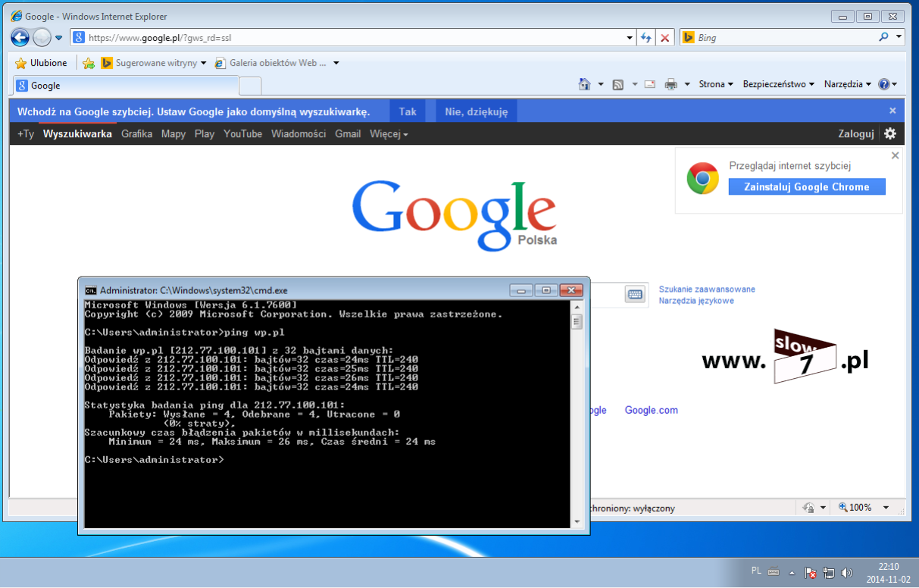Dismiss the blue Google promo bar
The height and width of the screenshot is (588, 919).
tap(892, 111)
